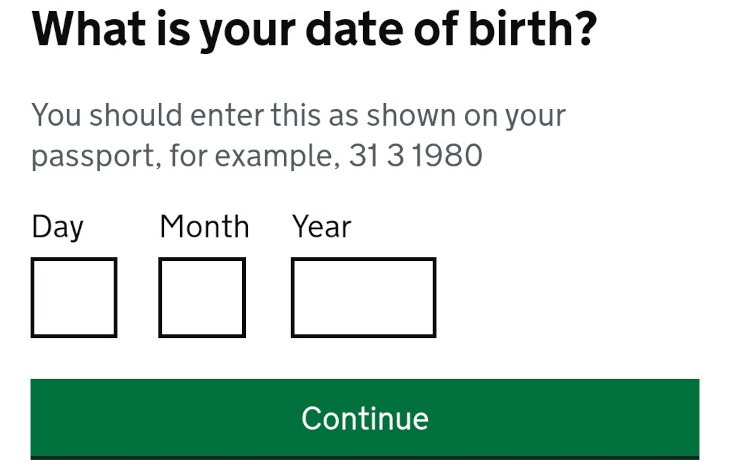The image size is (730, 468).
Task: Click the Day input box
Action: [74, 297]
